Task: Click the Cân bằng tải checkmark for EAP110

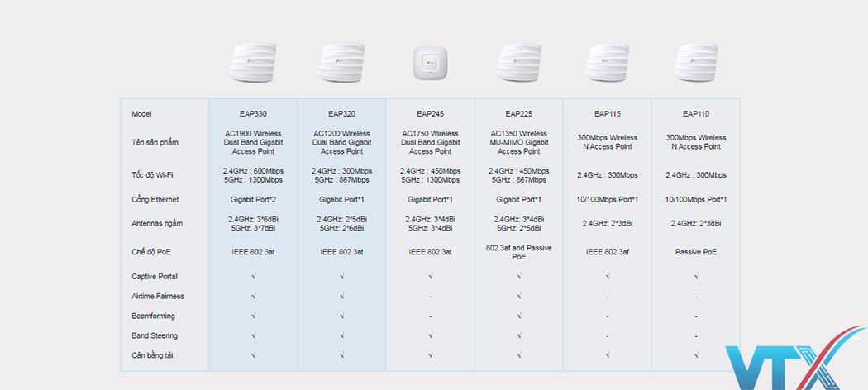Action: [x=696, y=355]
